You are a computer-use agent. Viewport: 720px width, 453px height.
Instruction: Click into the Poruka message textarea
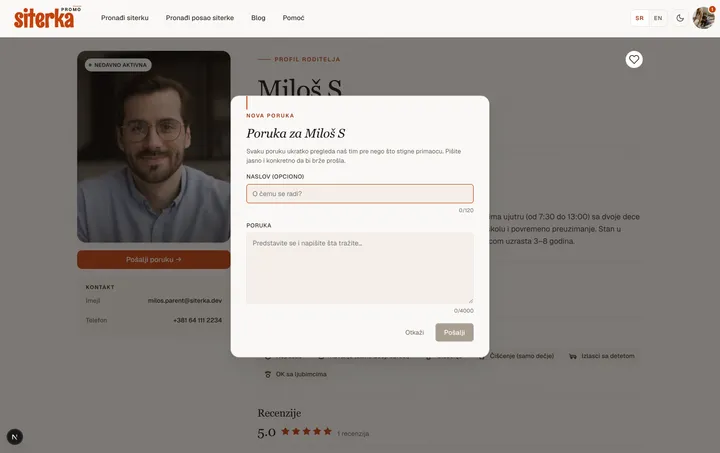tap(360, 268)
